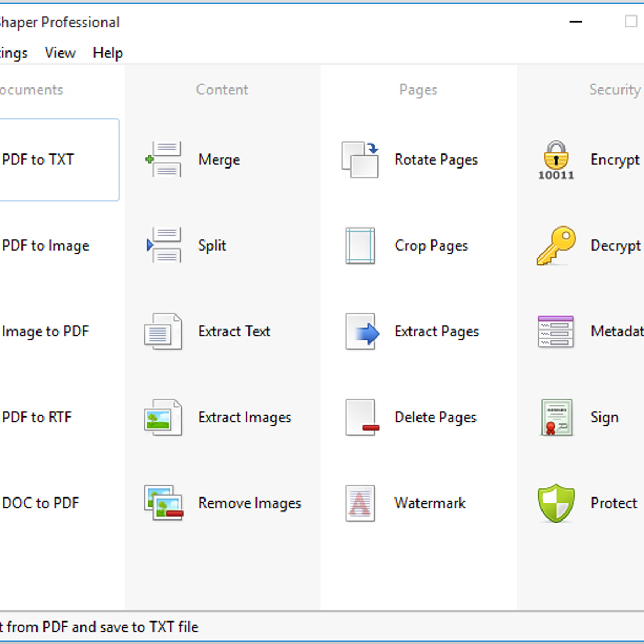The image size is (644, 644).
Task: Click the Rotate Pages icon
Action: tap(360, 159)
